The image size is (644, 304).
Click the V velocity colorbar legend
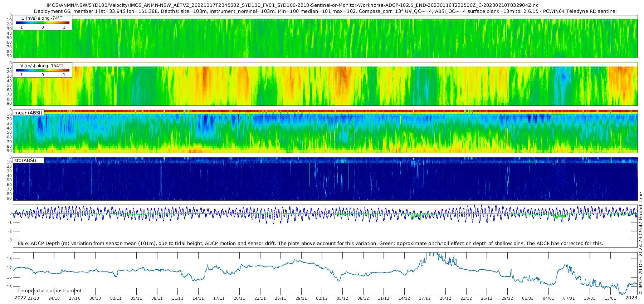(x=43, y=70)
